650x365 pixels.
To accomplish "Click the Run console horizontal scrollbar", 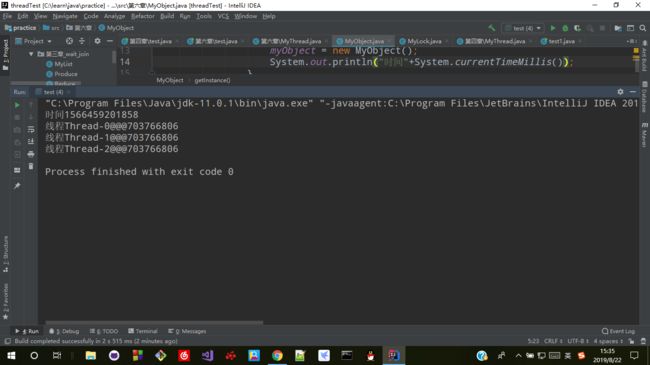I will 154,322.
